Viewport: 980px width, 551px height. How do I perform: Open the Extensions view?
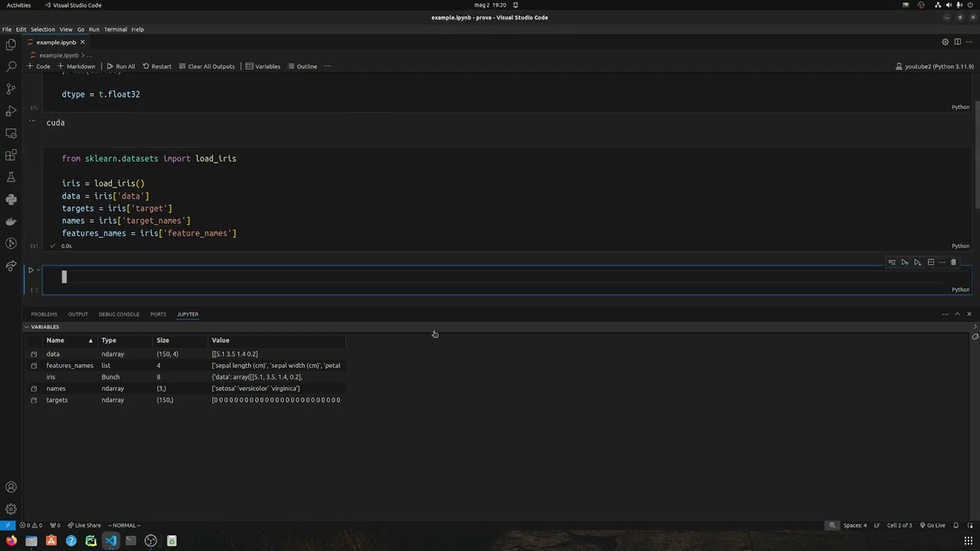pyautogui.click(x=11, y=155)
